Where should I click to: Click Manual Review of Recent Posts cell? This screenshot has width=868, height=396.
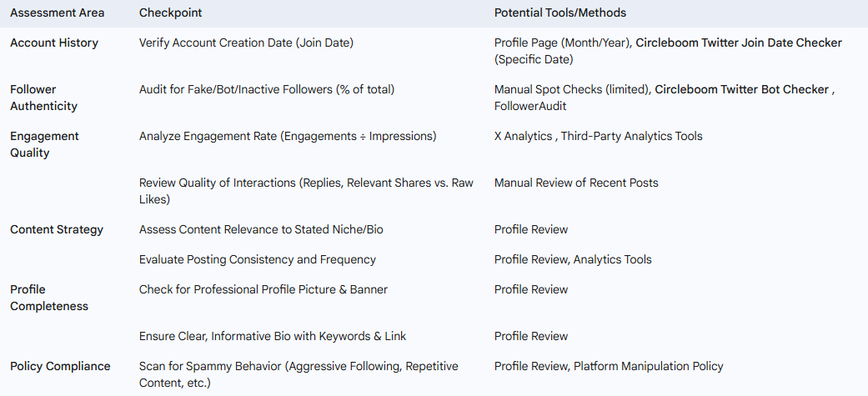tap(576, 183)
